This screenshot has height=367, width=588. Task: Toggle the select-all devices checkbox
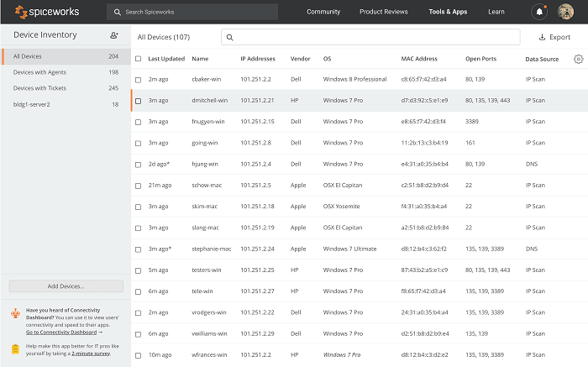[138, 59]
